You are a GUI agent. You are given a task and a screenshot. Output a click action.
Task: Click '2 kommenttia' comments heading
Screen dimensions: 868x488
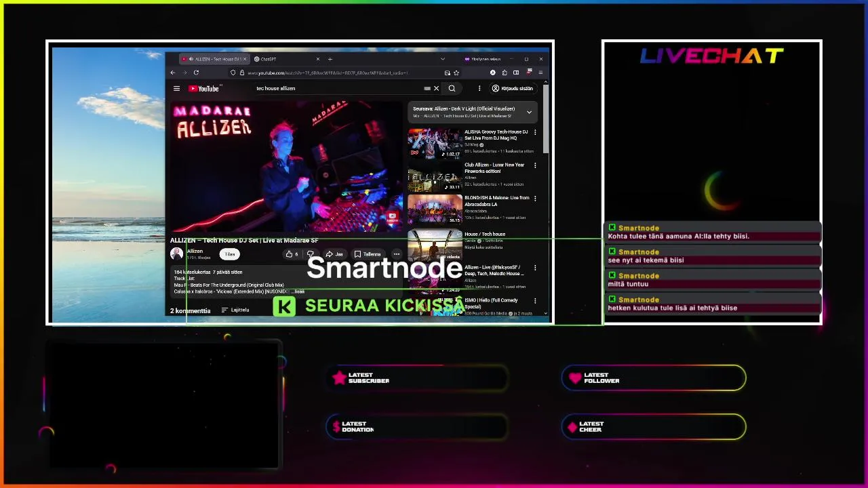point(190,310)
